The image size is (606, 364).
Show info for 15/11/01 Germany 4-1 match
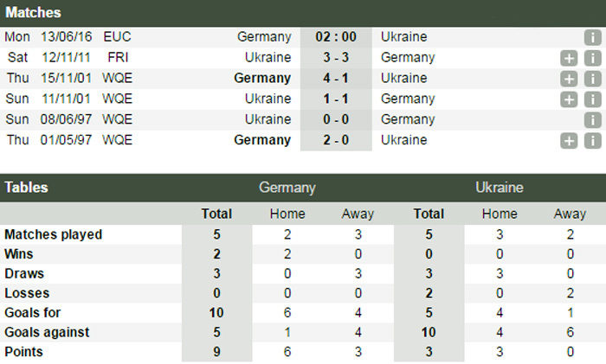[592, 79]
